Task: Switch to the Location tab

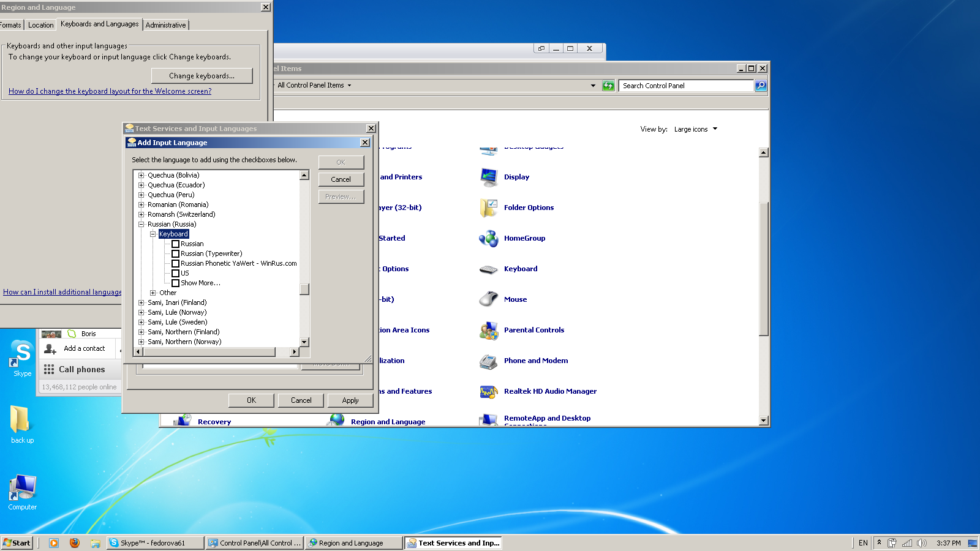Action: pyautogui.click(x=40, y=25)
